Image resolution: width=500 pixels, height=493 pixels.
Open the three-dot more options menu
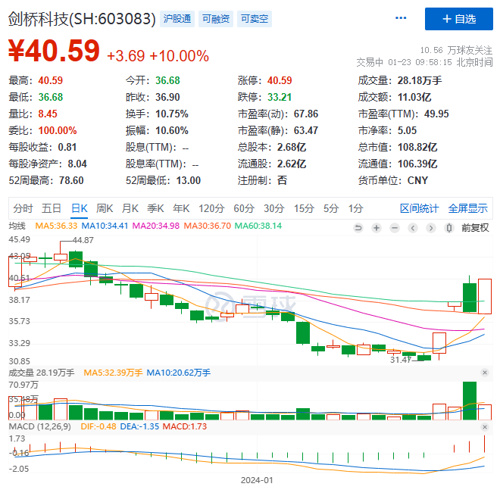coord(401,18)
